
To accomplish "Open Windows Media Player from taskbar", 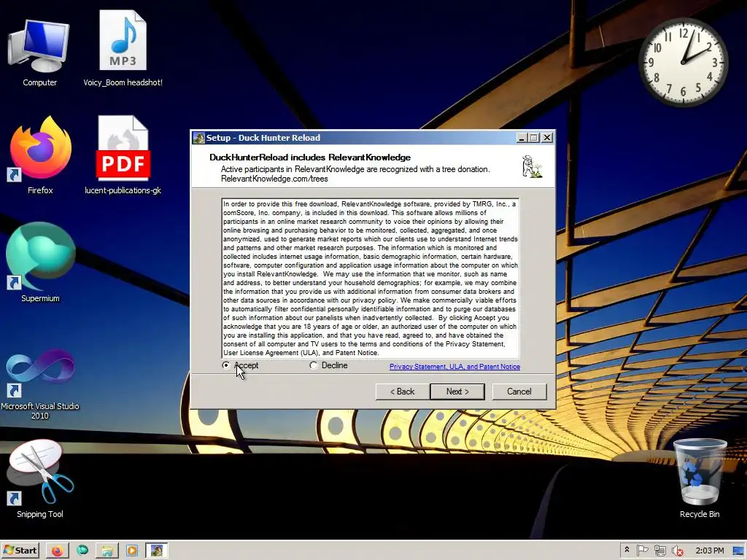I will coord(132,551).
